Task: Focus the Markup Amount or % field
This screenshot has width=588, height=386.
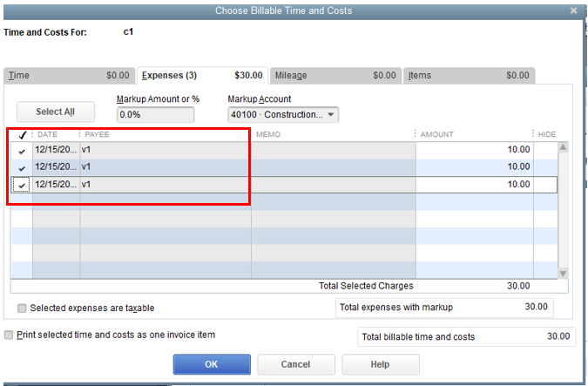Action: click(156, 114)
